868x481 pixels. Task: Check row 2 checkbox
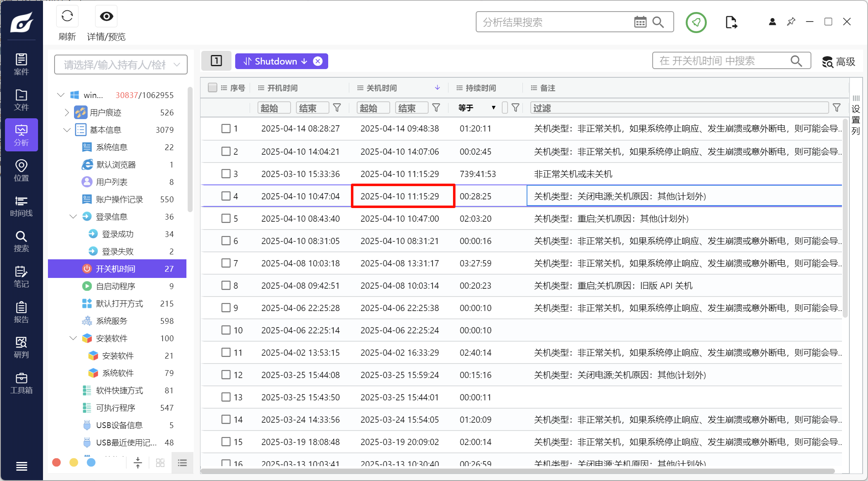(226, 151)
